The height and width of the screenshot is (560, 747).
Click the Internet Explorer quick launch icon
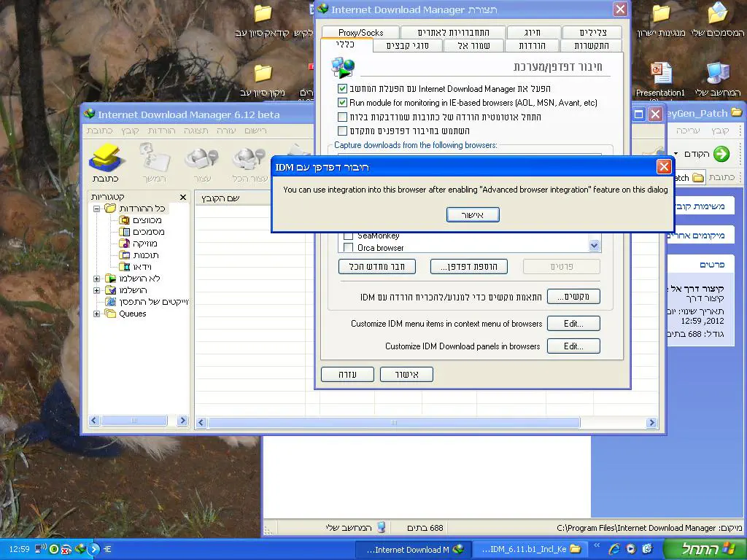pyautogui.click(x=614, y=549)
